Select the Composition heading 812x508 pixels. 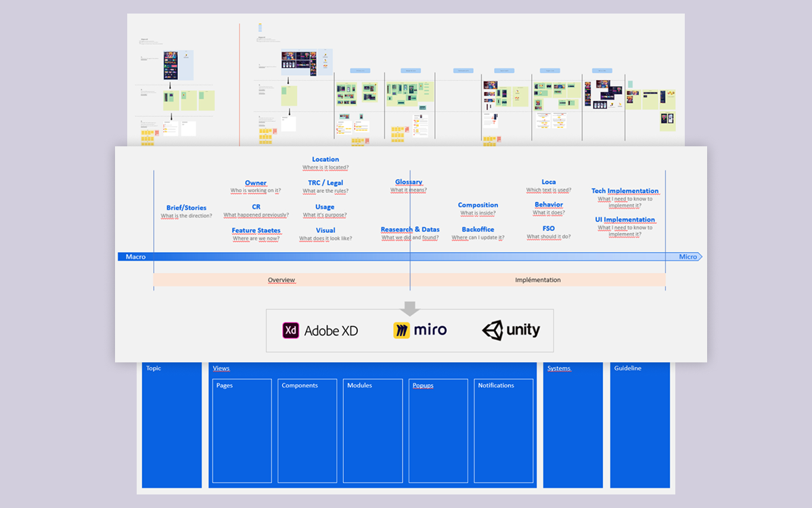(x=478, y=205)
